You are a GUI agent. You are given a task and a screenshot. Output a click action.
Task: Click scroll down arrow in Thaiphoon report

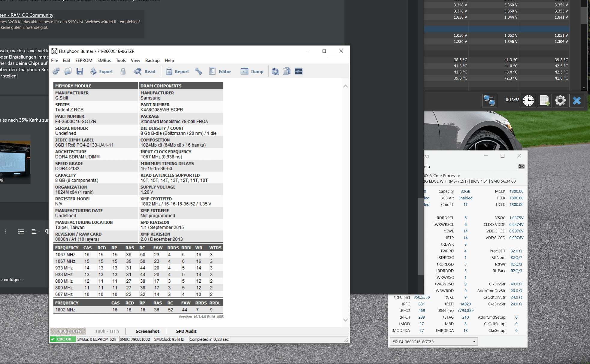345,320
